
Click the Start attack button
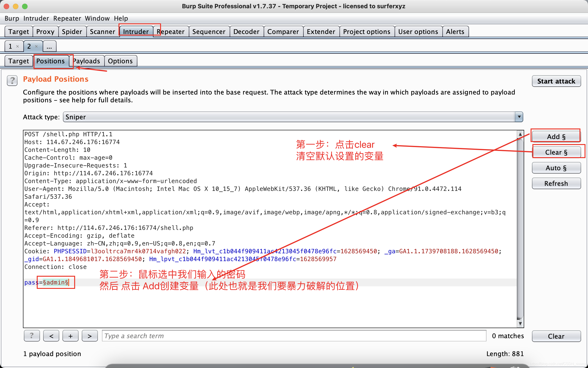point(556,81)
